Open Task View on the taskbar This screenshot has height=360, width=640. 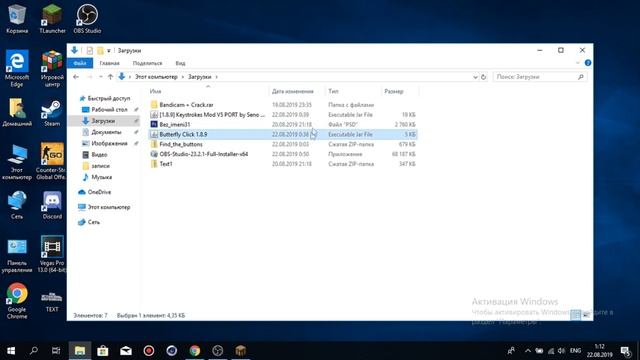point(56,351)
